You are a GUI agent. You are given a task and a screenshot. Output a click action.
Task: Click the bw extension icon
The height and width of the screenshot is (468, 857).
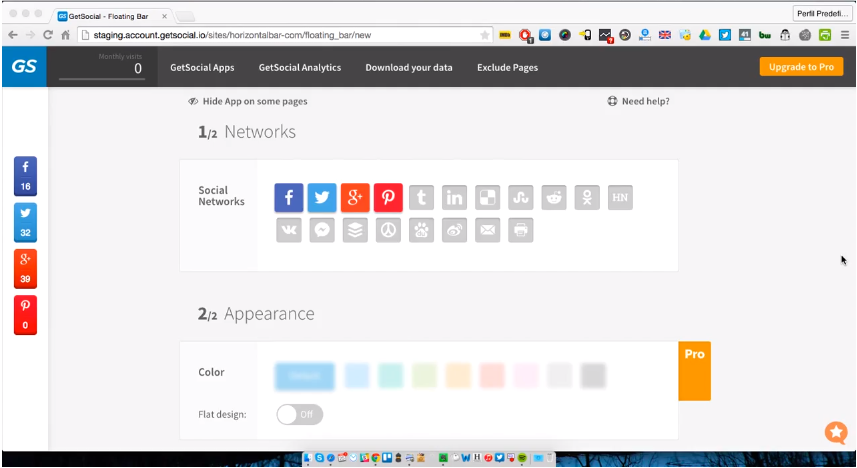pyautogui.click(x=765, y=35)
